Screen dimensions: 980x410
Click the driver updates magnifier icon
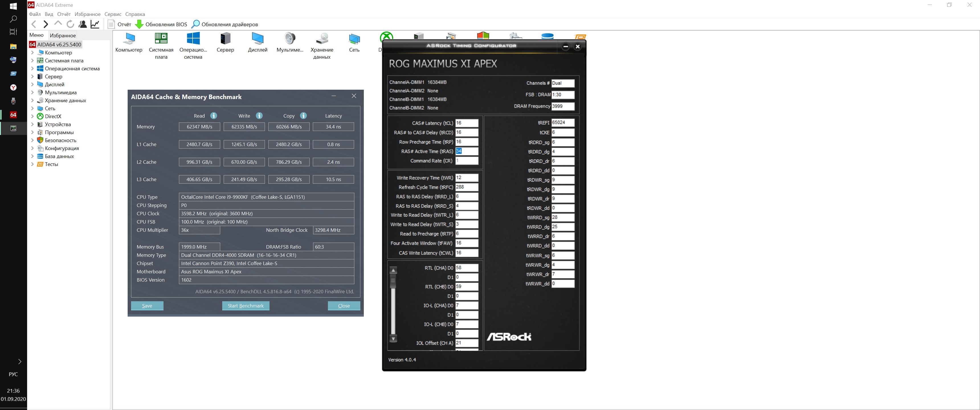(x=195, y=24)
